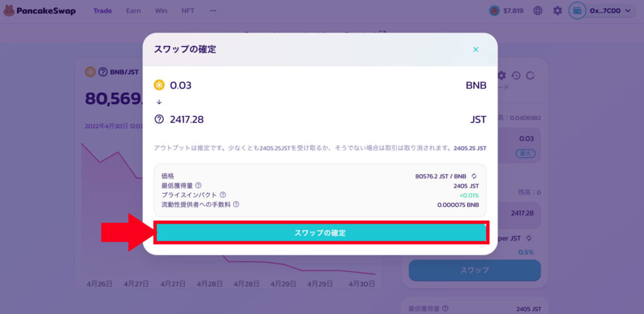
Task: Open swap panel settings gear
Action: 501,75
